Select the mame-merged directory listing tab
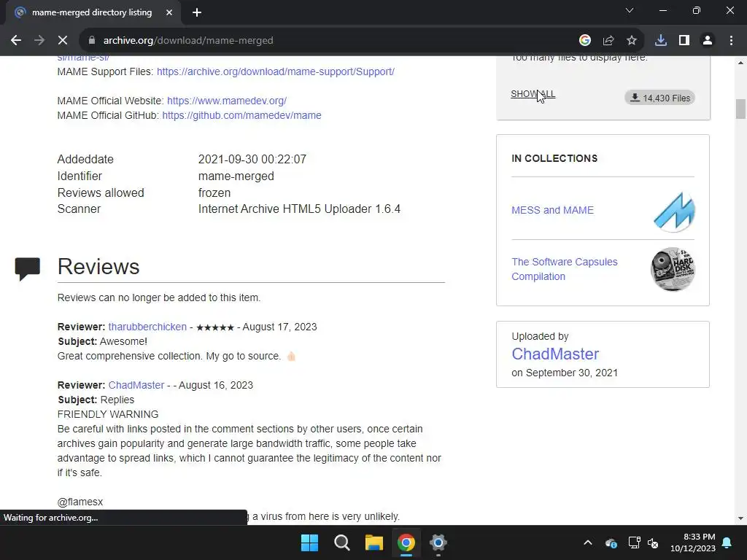 point(92,12)
